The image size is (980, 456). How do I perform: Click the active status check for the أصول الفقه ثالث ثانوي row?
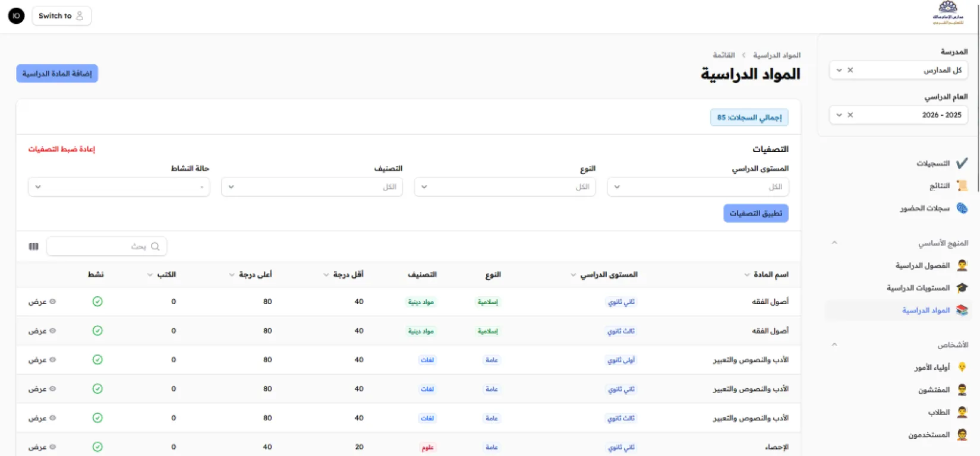coord(97,331)
